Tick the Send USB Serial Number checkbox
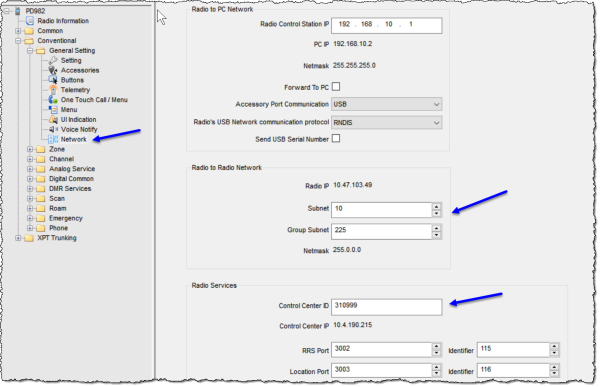The height and width of the screenshot is (387, 600). [336, 139]
